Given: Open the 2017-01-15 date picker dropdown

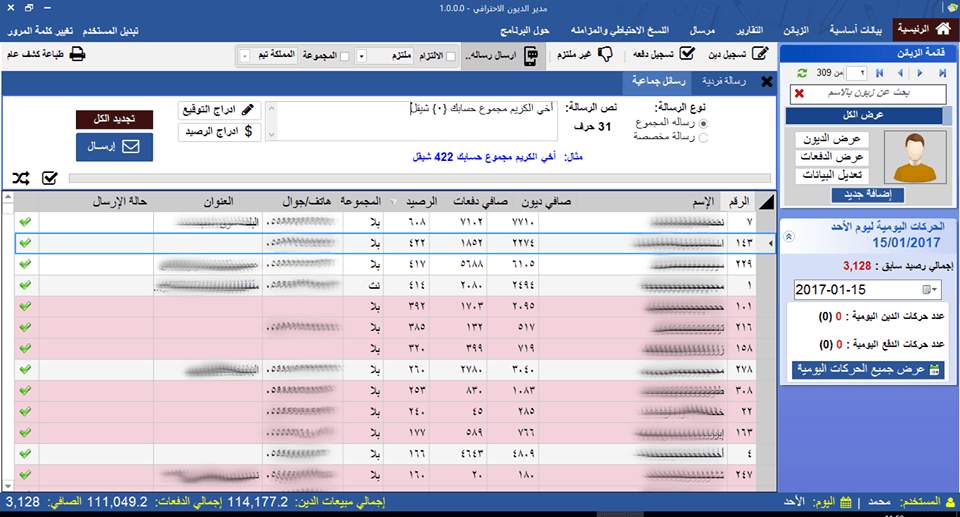Looking at the screenshot, I should click(930, 290).
